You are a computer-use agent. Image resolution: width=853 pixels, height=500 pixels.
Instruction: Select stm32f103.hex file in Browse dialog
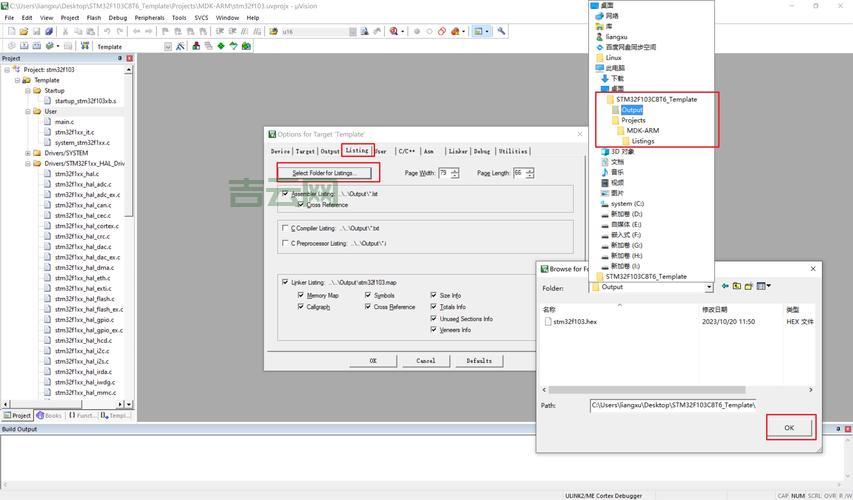coord(571,322)
